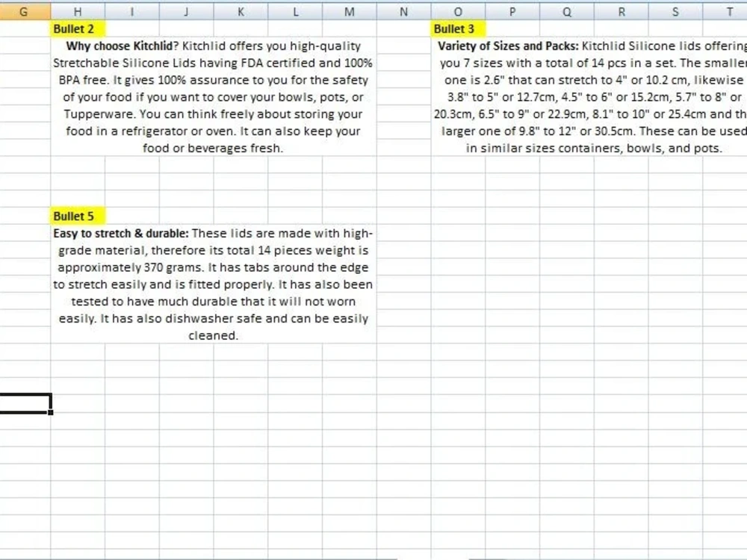747x560 pixels.
Task: Click the yellow 'Bullet 5' label cell
Action: (78, 216)
